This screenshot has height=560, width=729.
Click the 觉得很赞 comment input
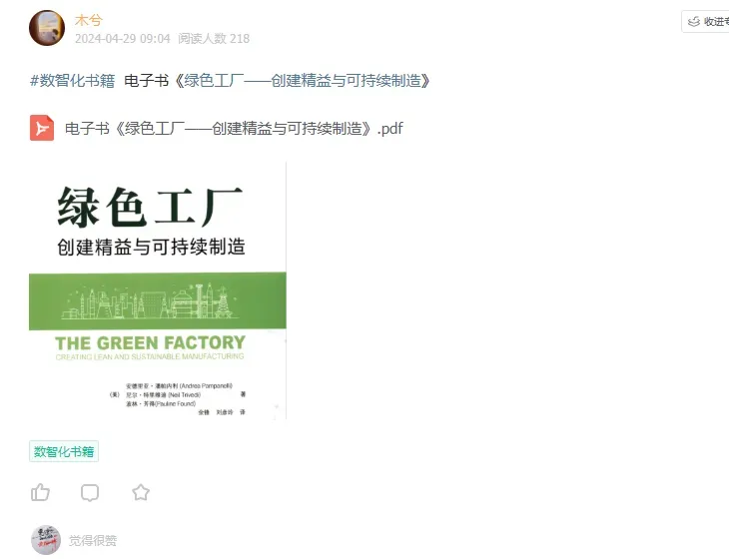coord(93,540)
